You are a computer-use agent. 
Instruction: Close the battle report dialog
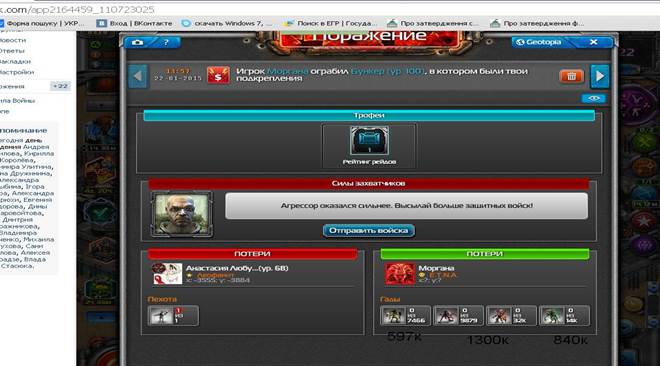tap(593, 42)
